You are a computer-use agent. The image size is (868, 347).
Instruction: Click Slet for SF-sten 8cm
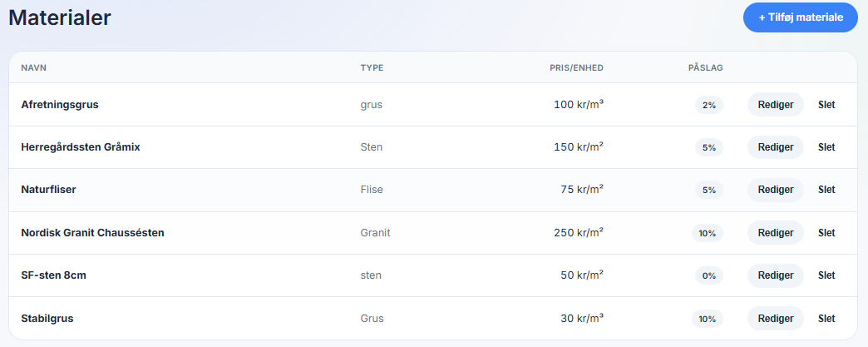826,275
